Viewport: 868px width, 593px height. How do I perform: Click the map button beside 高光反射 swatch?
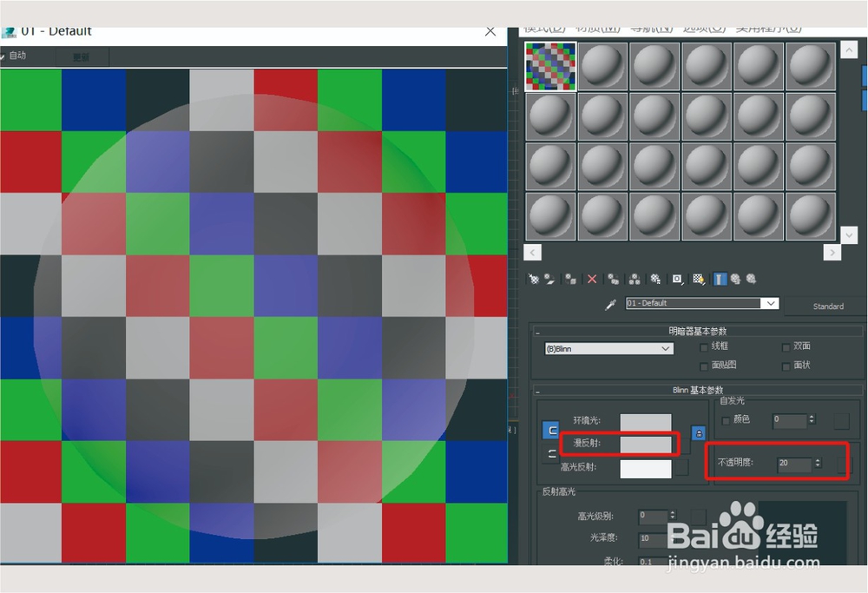tap(682, 467)
